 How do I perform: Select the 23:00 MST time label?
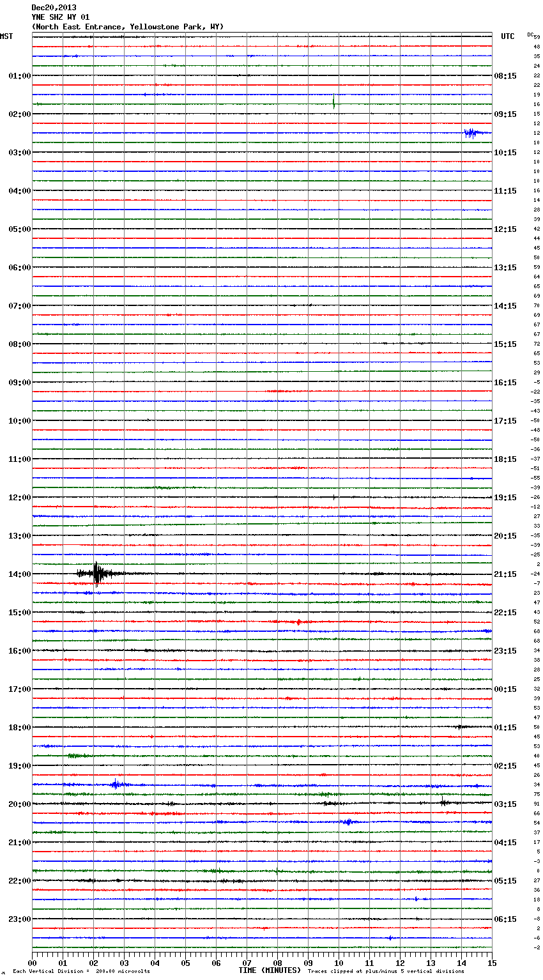pos(20,919)
